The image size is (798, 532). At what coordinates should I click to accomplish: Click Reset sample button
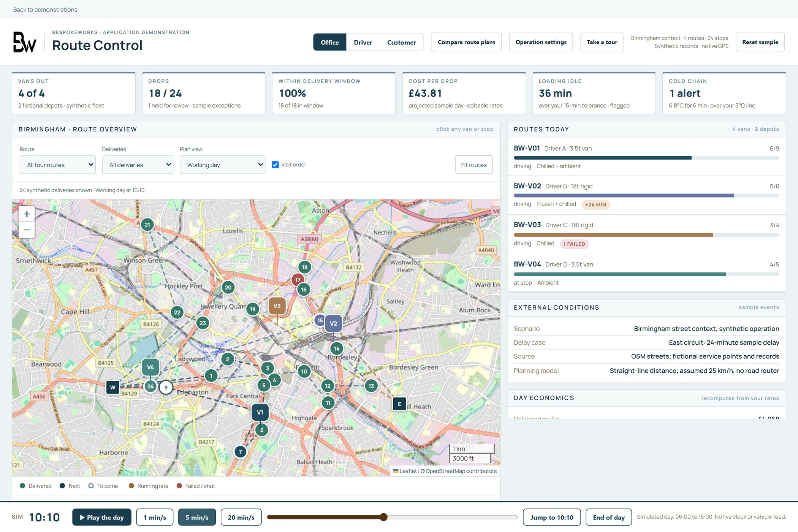point(760,42)
